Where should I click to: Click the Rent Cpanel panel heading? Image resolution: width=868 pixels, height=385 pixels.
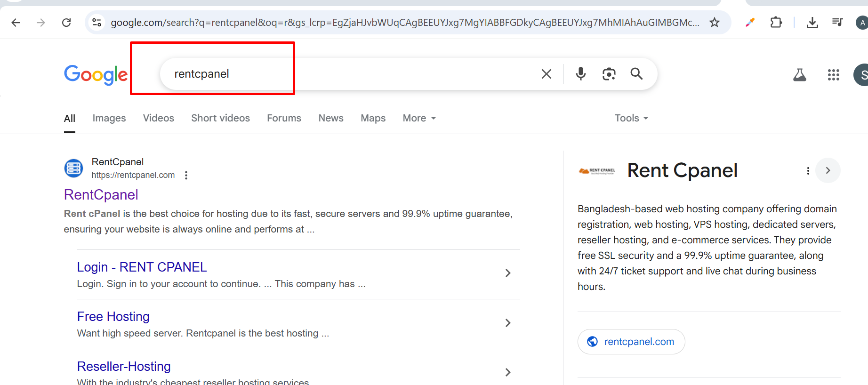682,170
